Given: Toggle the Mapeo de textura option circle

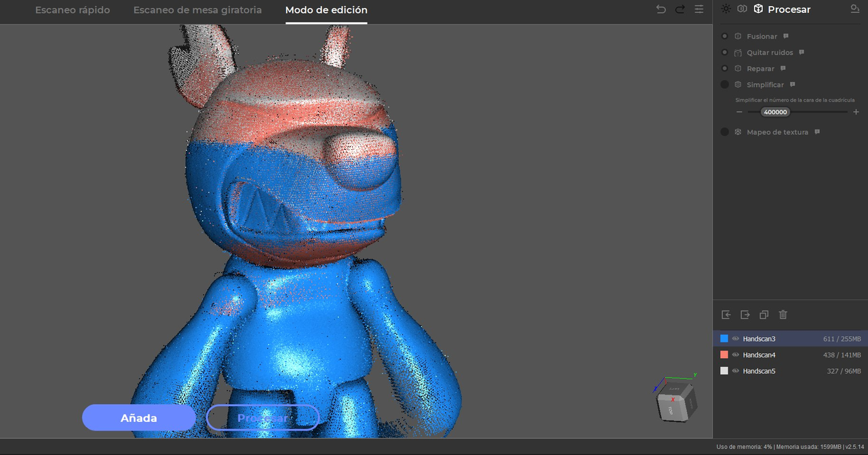Looking at the screenshot, I should [x=724, y=132].
